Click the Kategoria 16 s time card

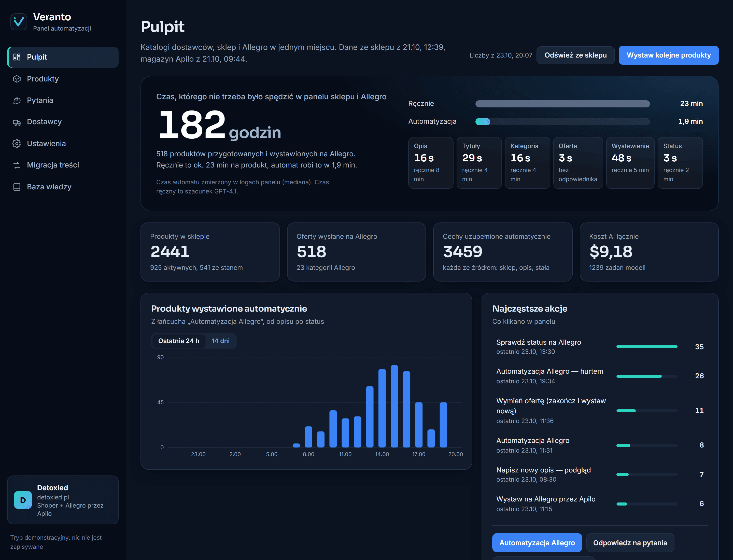(527, 163)
